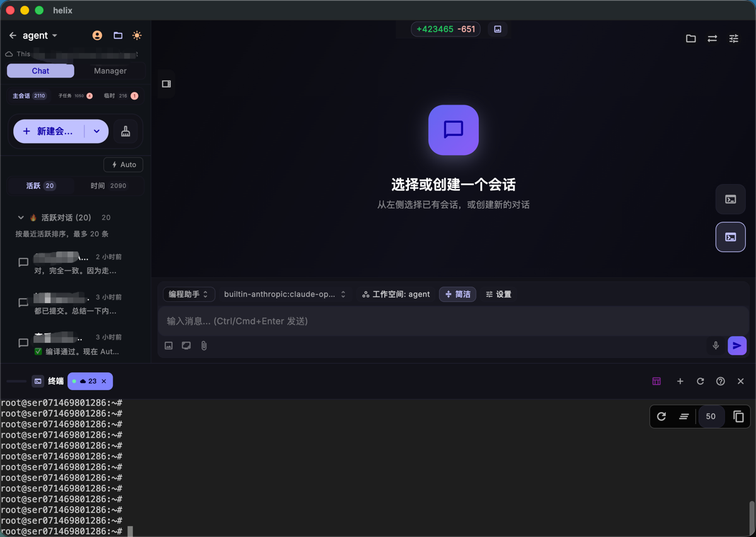Open the 编程助手 mode dropdown
756x537 pixels.
[x=188, y=294]
